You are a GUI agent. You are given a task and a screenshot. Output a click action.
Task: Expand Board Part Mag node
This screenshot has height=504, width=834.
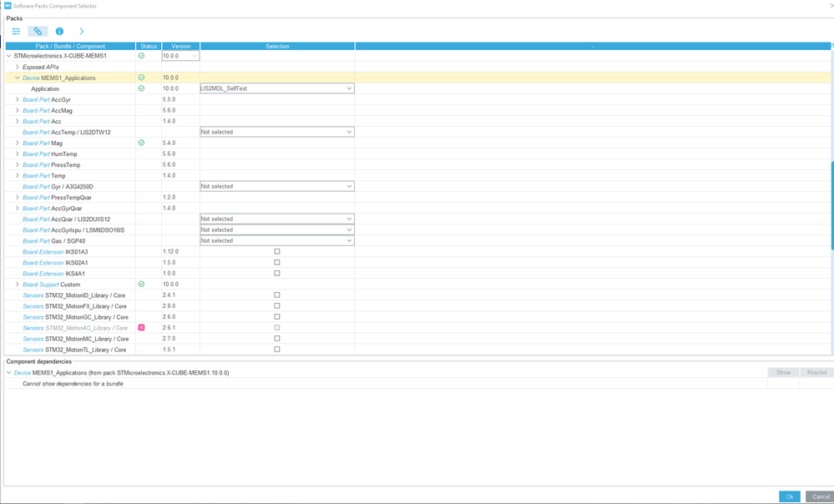click(18, 143)
